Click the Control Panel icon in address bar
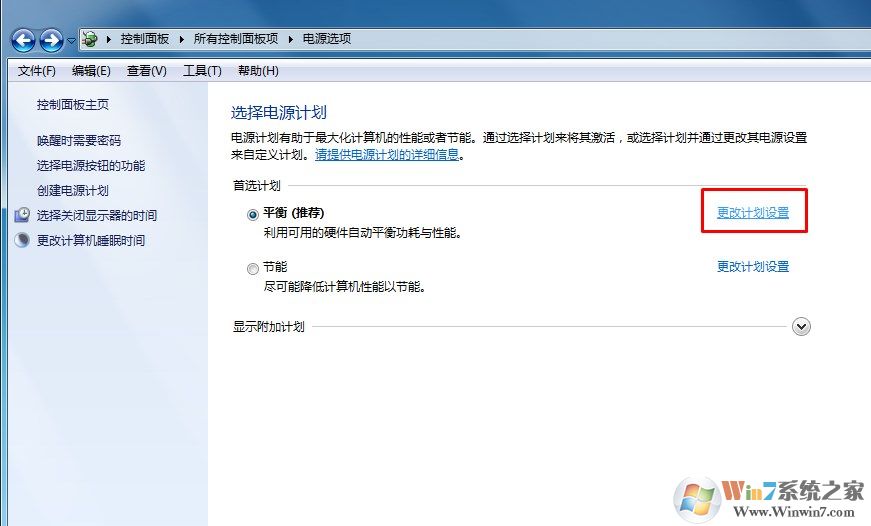Screen dimensions: 871x526 89,39
